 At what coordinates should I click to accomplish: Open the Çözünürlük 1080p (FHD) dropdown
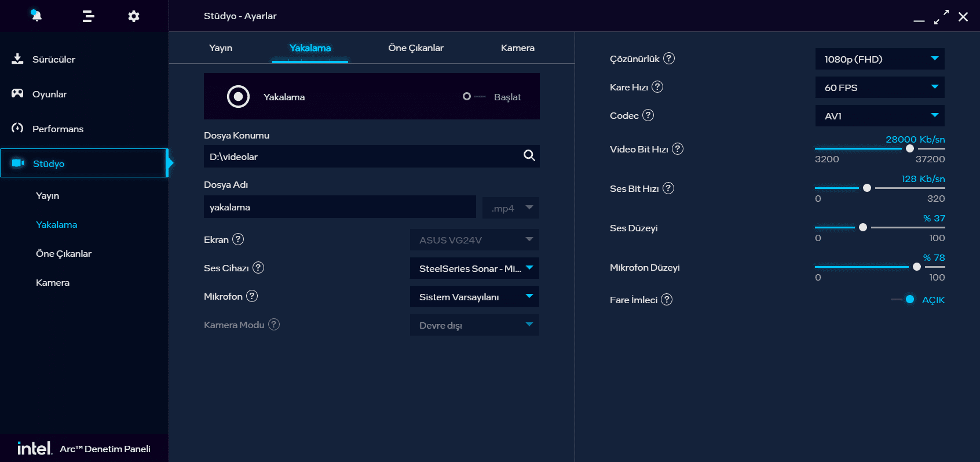879,59
